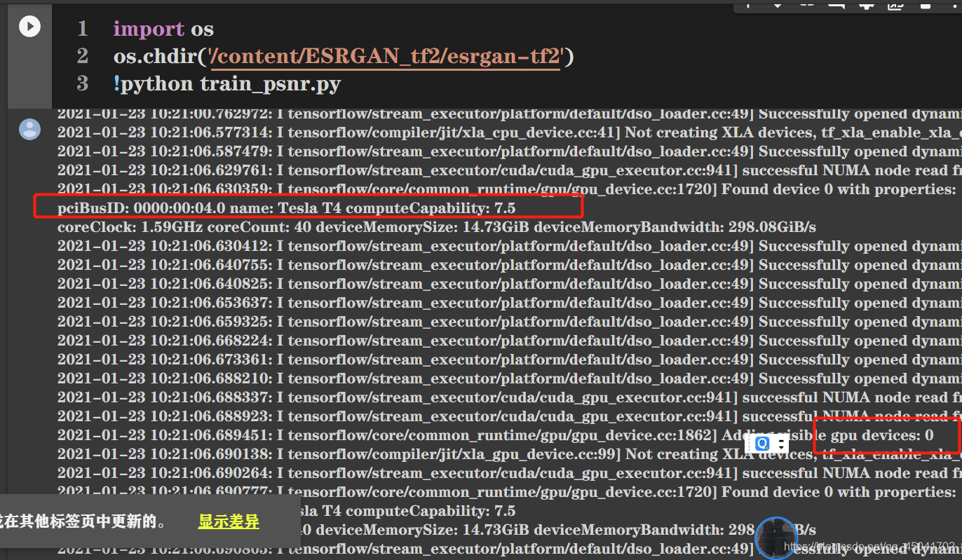Click the log line timestamped 10:21:00.762972
The image size is (962, 560).
tap(510, 114)
